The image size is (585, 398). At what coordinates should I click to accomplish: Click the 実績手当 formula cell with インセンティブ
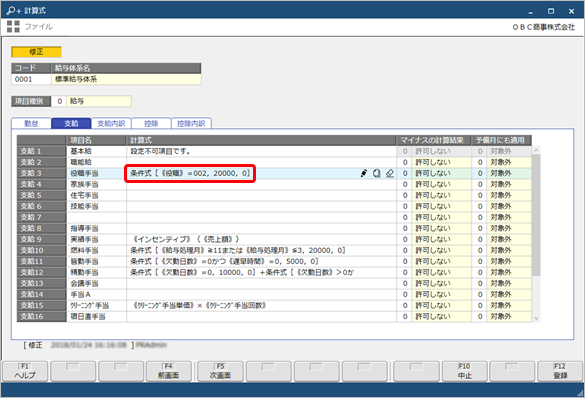pyautogui.click(x=261, y=239)
